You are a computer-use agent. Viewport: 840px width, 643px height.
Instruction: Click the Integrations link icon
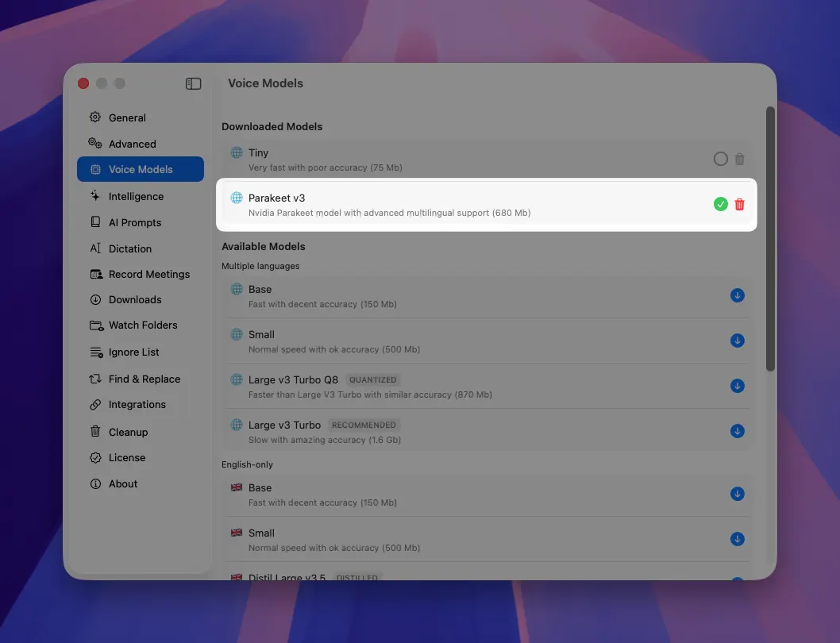[95, 405]
